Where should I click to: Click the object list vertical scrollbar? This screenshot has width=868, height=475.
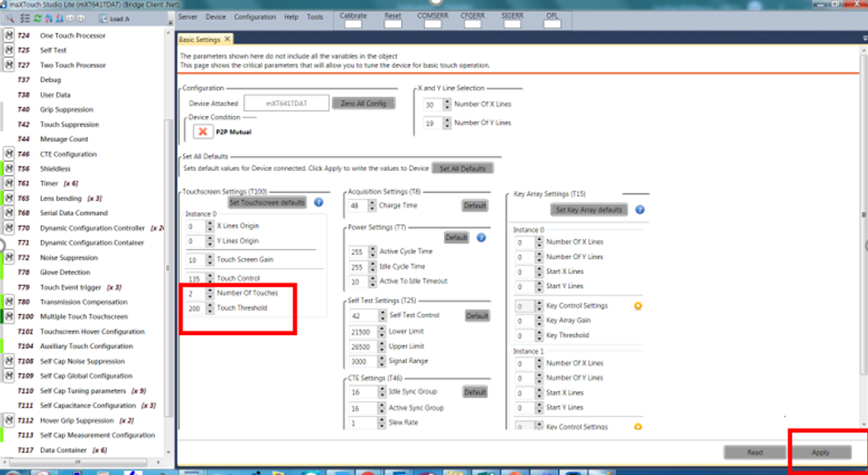click(x=169, y=247)
